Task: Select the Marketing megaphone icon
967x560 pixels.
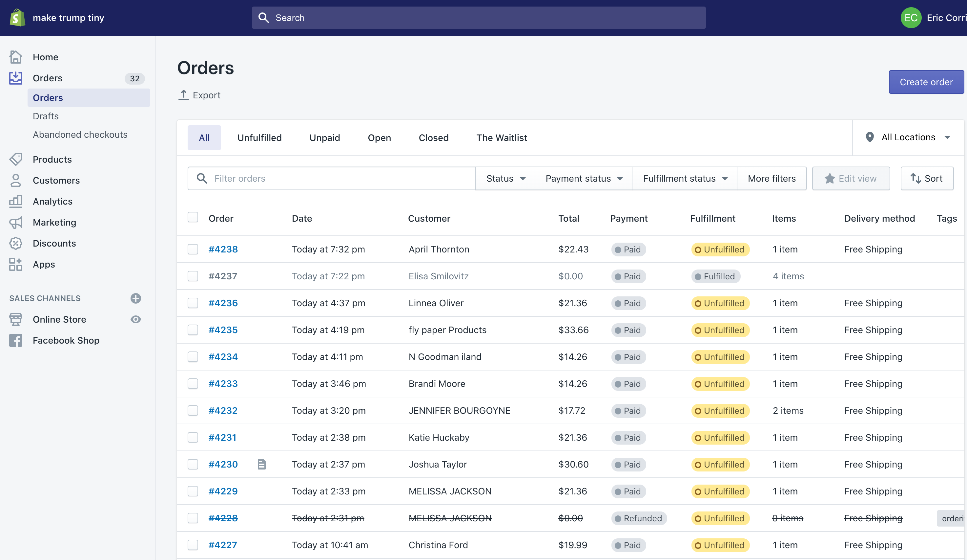Action: coord(16,222)
